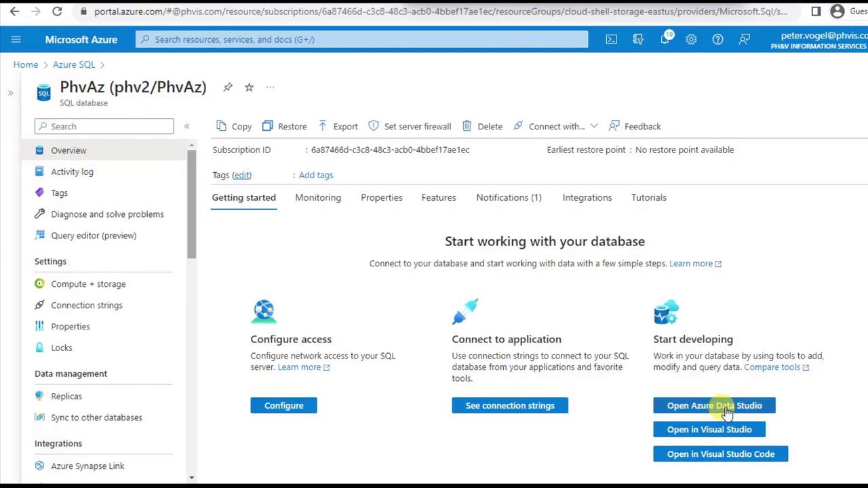Collapse the resource menu with double chevron

click(186, 126)
